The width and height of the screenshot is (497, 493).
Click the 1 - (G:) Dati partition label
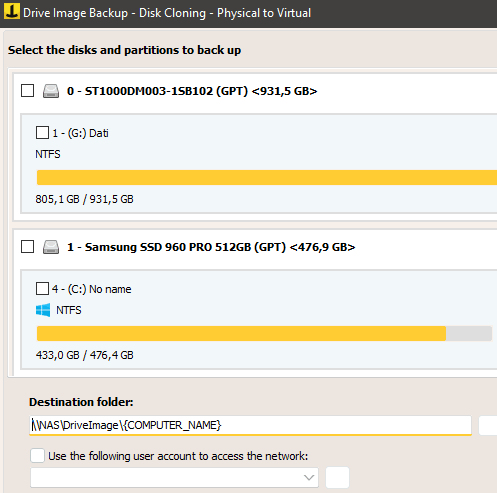coord(80,133)
